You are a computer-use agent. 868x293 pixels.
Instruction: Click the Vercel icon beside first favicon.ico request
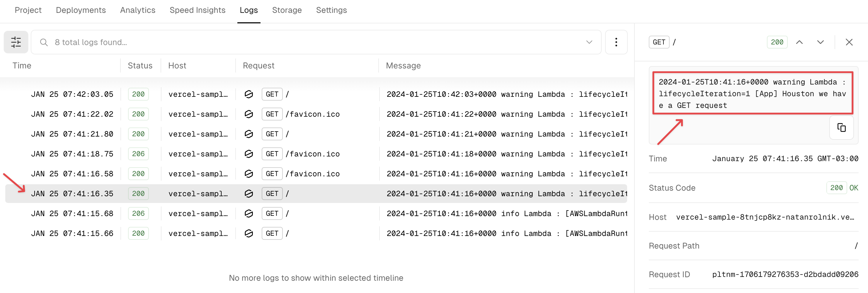click(249, 114)
